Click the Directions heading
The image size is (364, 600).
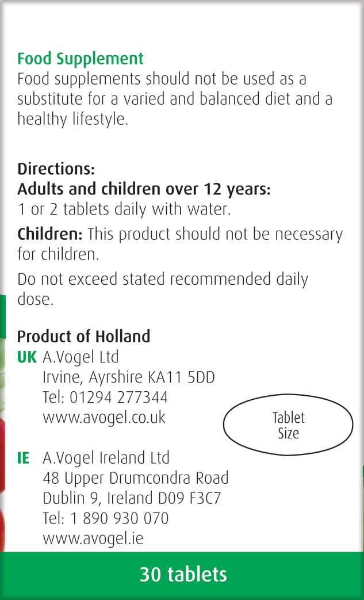(56, 169)
